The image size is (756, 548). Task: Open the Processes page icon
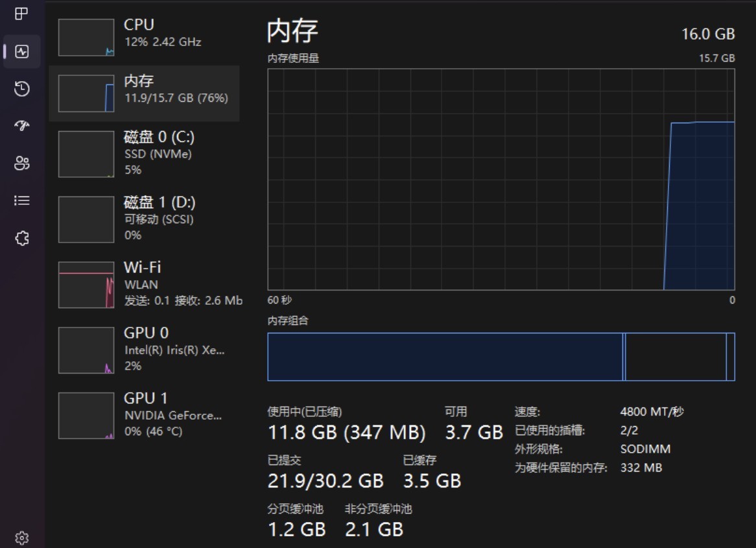(x=21, y=14)
